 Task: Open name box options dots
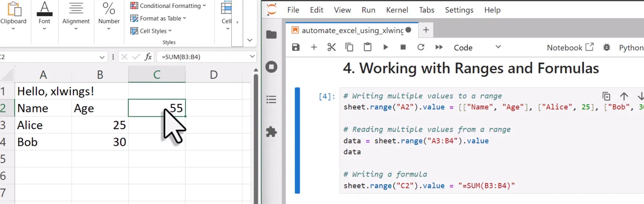(x=113, y=57)
